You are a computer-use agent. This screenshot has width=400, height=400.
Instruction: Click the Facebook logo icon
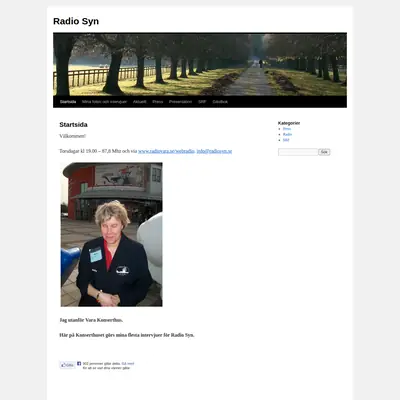pos(79,364)
